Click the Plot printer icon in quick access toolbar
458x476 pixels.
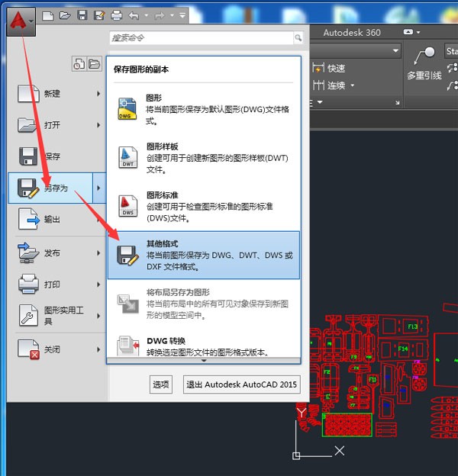[116, 15]
